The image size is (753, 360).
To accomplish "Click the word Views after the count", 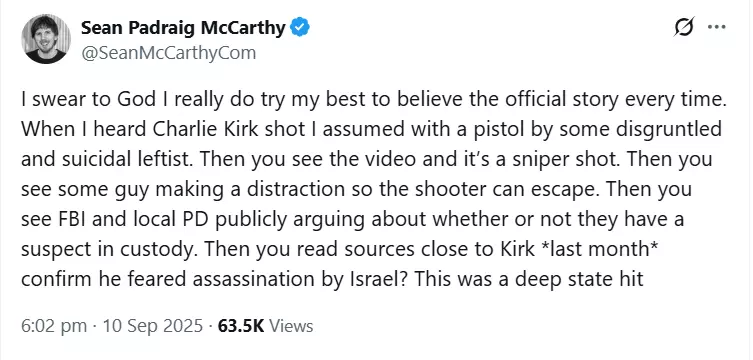I will click(291, 326).
